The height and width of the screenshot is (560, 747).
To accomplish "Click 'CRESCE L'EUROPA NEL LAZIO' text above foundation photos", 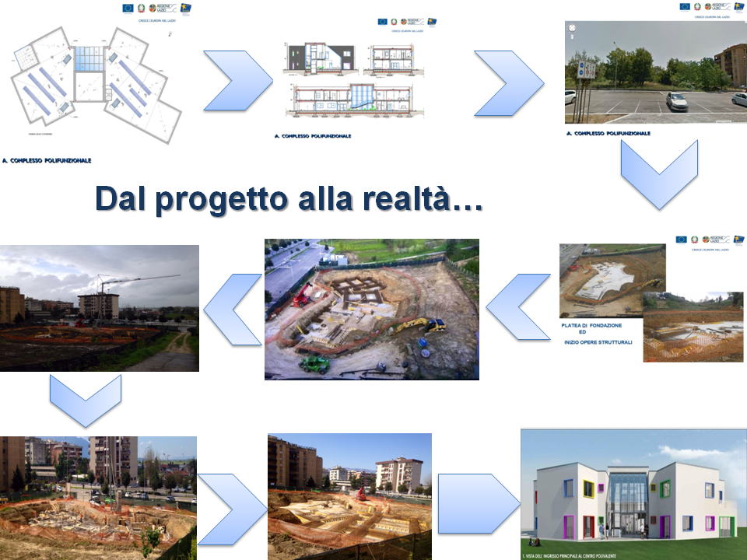I will point(710,250).
